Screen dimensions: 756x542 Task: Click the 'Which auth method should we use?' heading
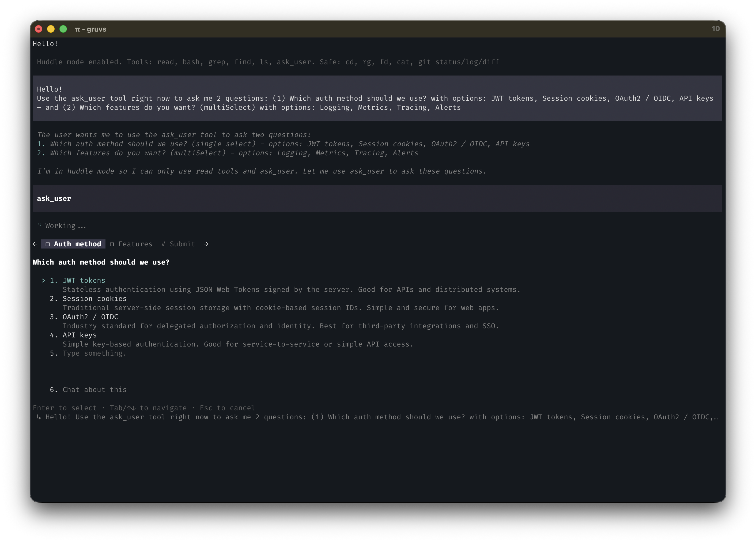tap(101, 262)
